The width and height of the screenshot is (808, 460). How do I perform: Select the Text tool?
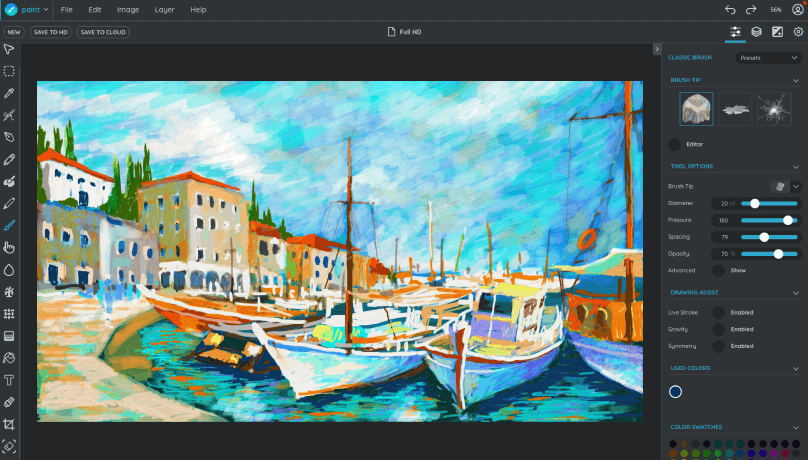[x=9, y=380]
